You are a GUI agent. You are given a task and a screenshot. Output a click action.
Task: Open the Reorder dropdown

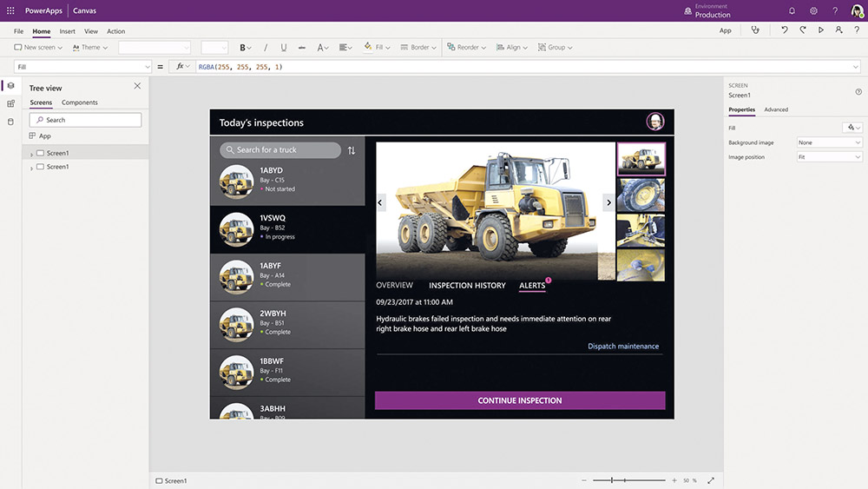click(x=467, y=48)
